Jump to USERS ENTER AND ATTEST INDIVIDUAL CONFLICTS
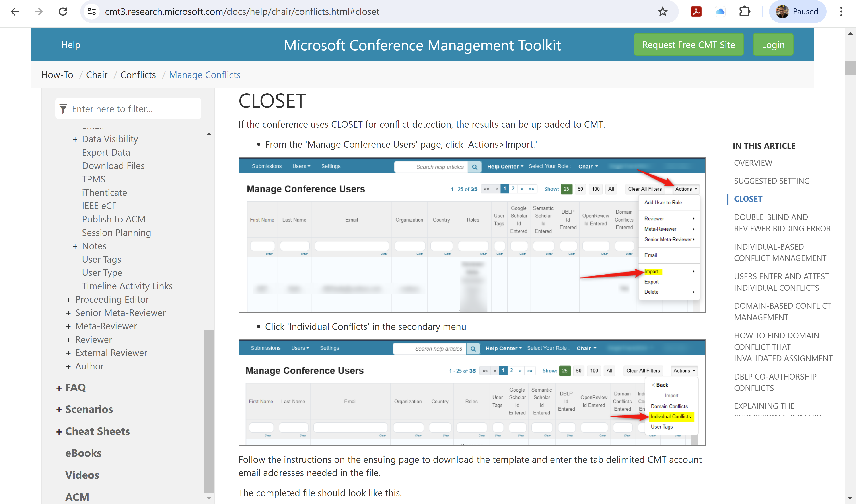 coord(781,282)
